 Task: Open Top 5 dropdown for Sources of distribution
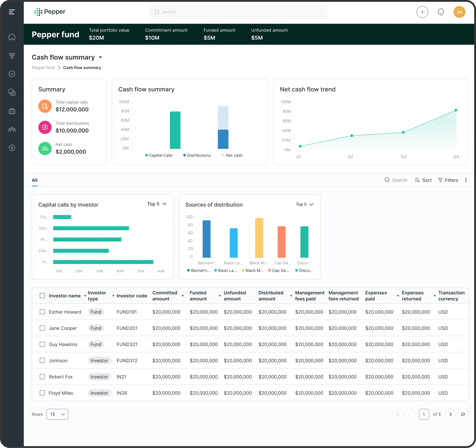pos(305,204)
